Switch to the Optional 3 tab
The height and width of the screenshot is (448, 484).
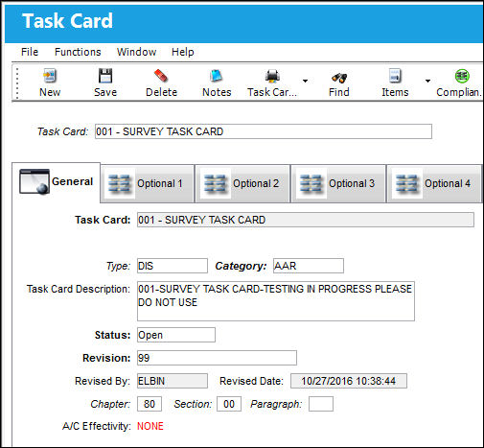point(338,184)
